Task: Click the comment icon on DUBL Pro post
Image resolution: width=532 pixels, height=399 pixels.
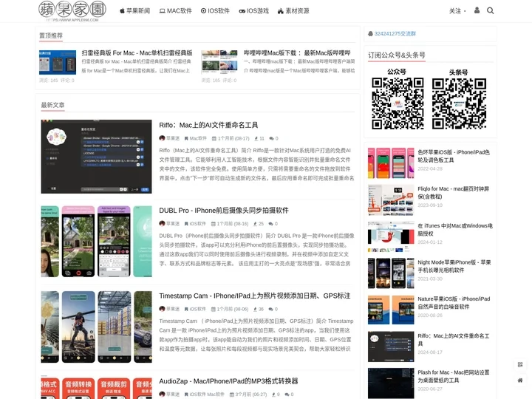Action: pyautogui.click(x=270, y=224)
